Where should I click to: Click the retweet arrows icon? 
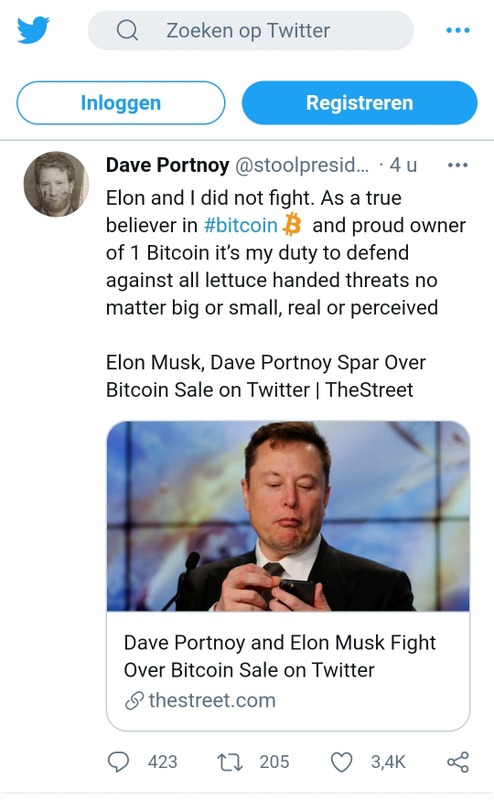(x=230, y=762)
